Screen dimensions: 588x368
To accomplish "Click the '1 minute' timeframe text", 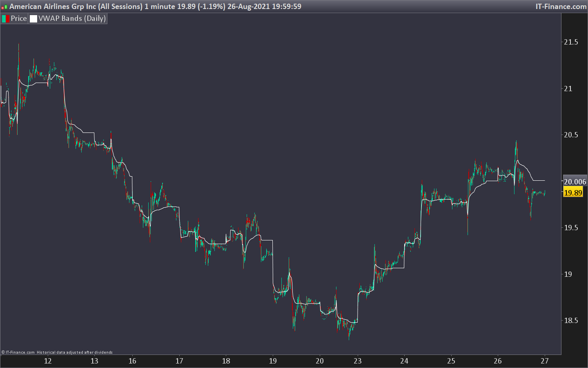I will pos(160,7).
